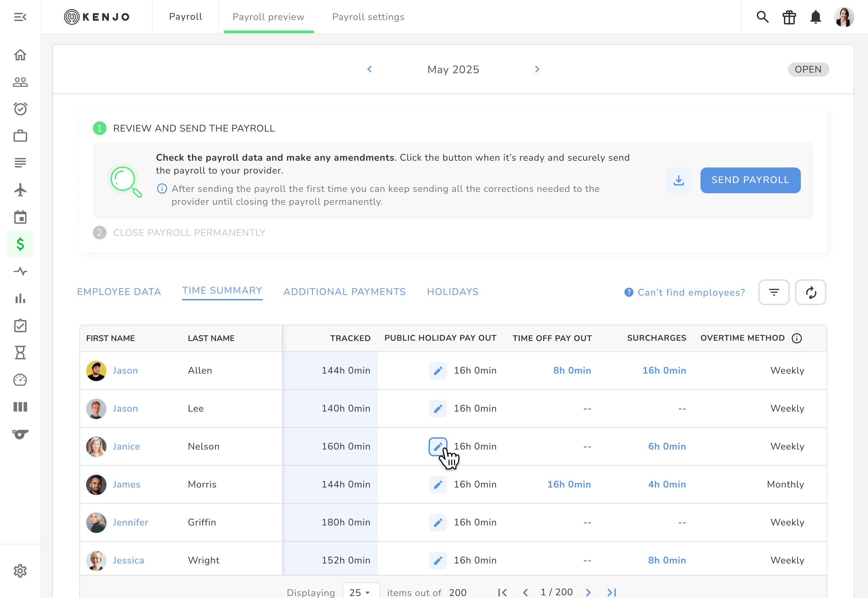Open the time off airplane sidebar icon

point(20,190)
